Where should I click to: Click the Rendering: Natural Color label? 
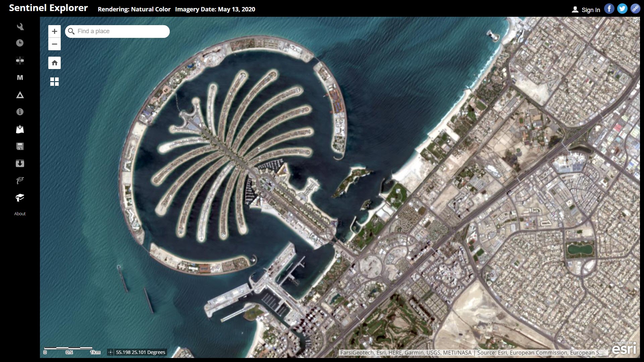134,9
